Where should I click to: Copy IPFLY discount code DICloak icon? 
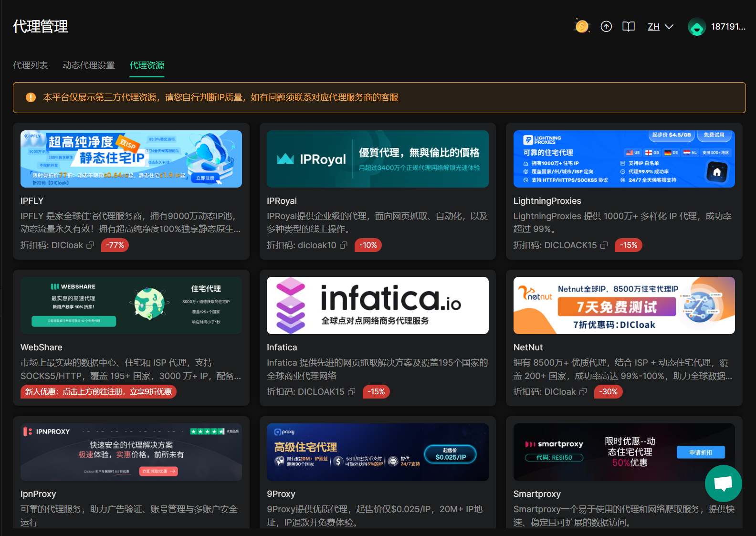pos(90,245)
